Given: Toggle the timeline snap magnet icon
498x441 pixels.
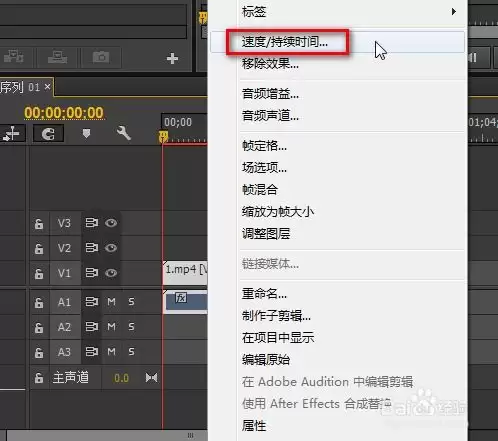Looking at the screenshot, I should click(x=48, y=134).
